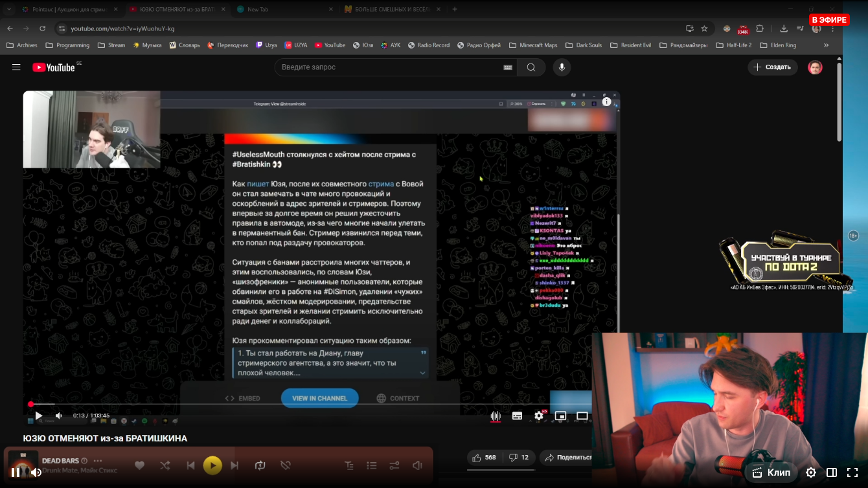868x488 pixels.
Task: Open the Programming bookmarks folder
Action: [x=67, y=45]
